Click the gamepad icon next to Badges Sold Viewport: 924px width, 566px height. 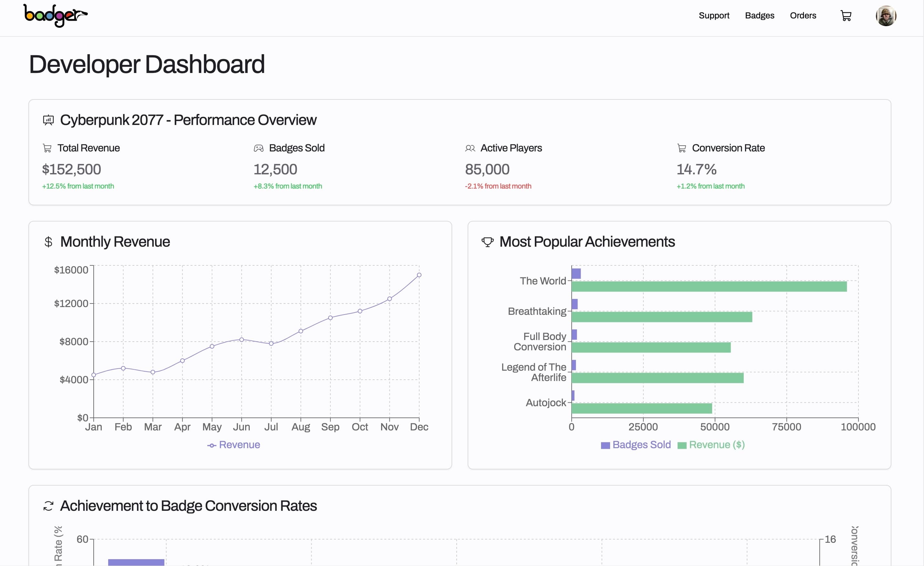tap(258, 149)
